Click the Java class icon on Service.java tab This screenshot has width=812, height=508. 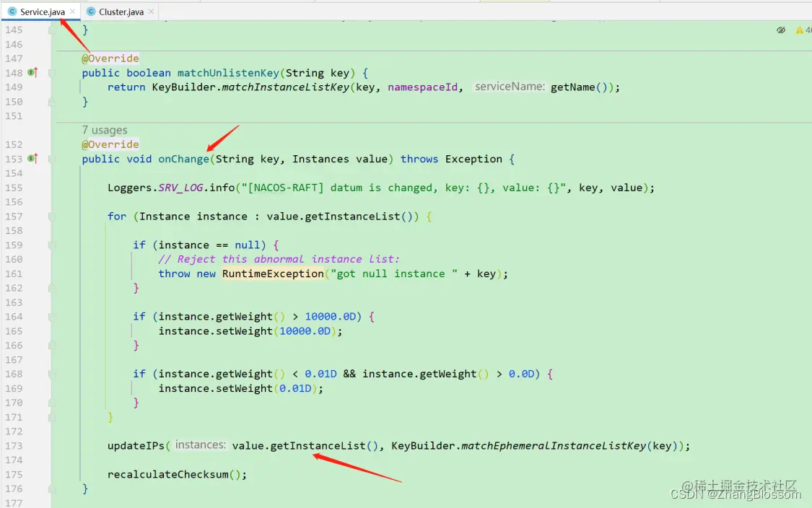12,12
